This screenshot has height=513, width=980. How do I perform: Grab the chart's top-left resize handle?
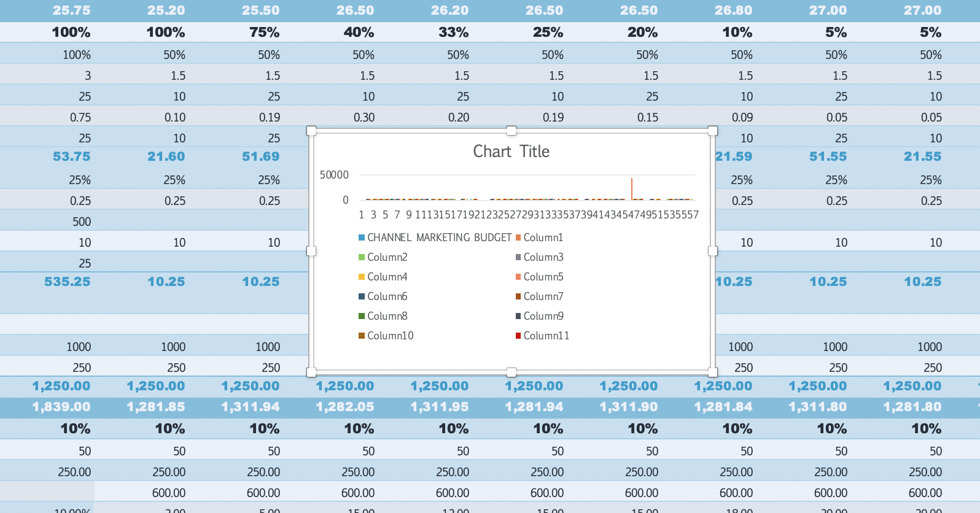[x=311, y=131]
